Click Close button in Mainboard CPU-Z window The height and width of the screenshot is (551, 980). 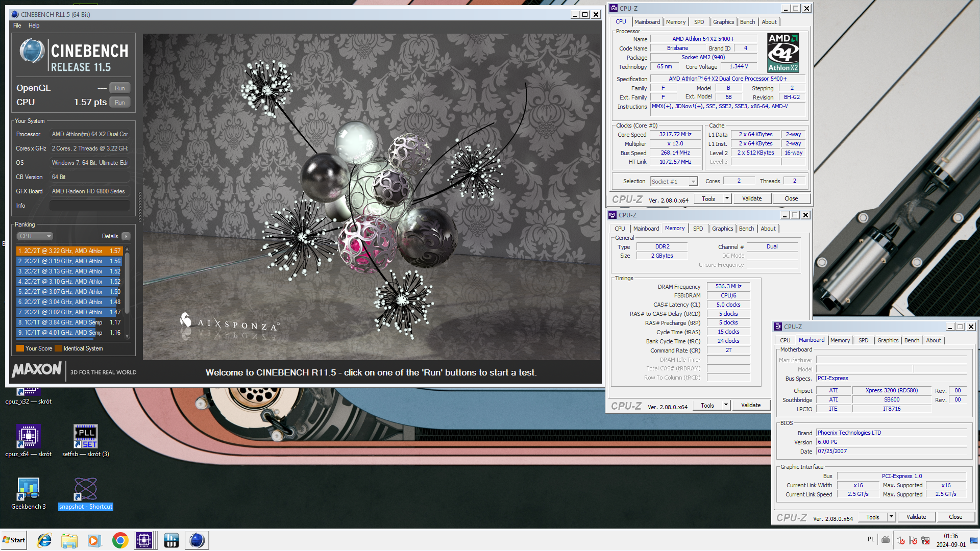click(955, 517)
